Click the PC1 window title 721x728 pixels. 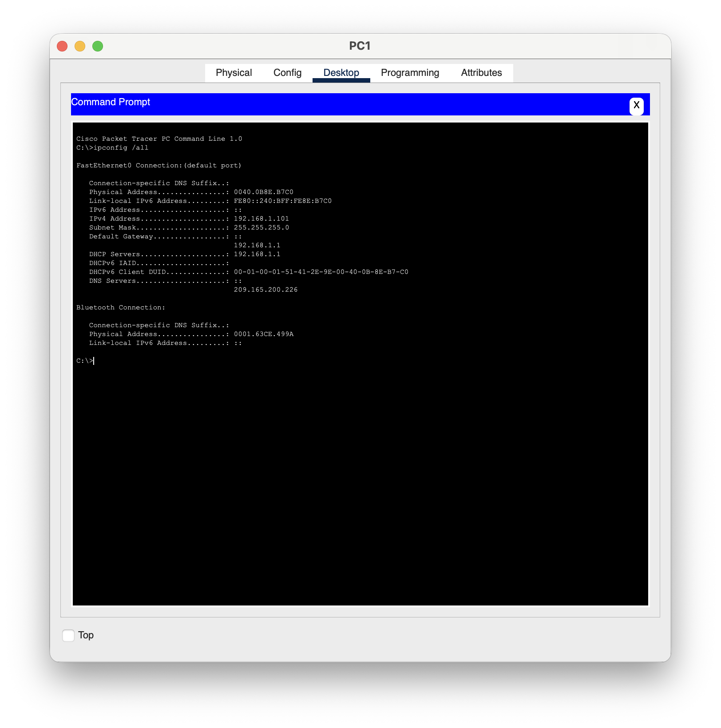coord(360,46)
